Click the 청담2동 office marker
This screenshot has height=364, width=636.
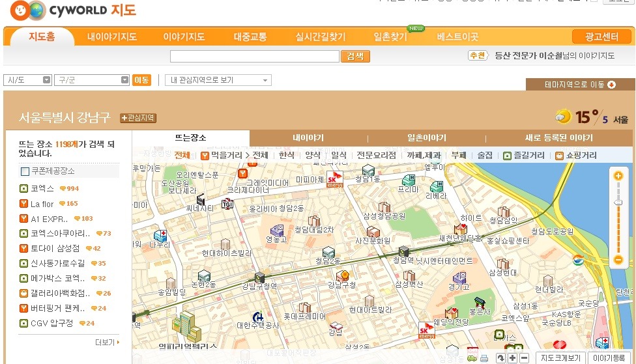[328, 252]
